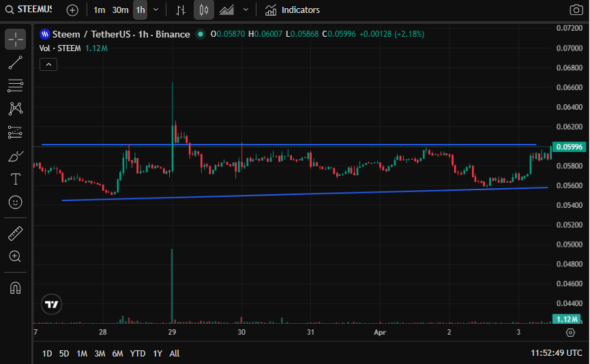Choose the Bars chart style icon

pyautogui.click(x=181, y=10)
